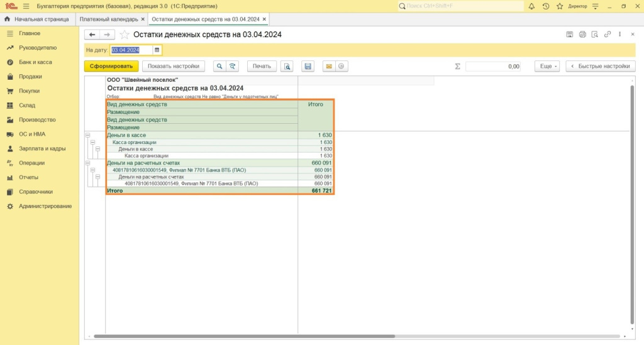The width and height of the screenshot is (644, 345).
Task: Open Зарплата и кадры in sidebar
Action: (42, 149)
